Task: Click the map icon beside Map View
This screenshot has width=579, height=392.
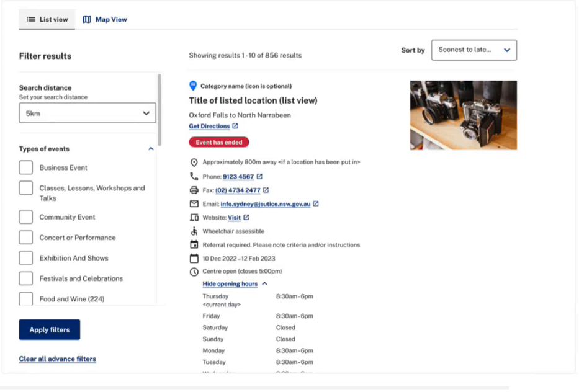Action: click(87, 20)
